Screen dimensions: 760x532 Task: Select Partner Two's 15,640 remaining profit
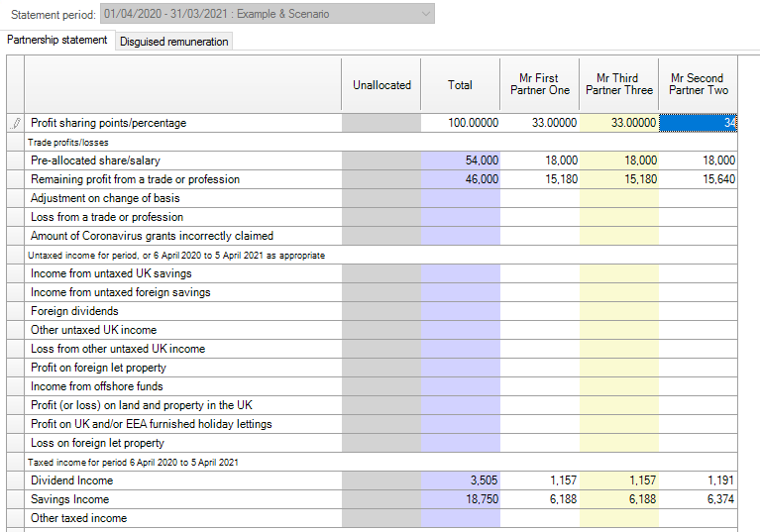pos(698,179)
